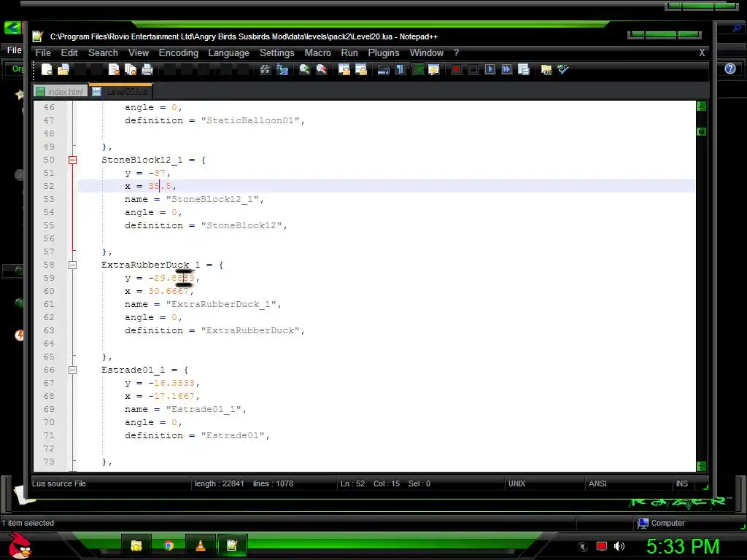Click the vertical scrollbar thumb
The image size is (747, 560).
701,131
